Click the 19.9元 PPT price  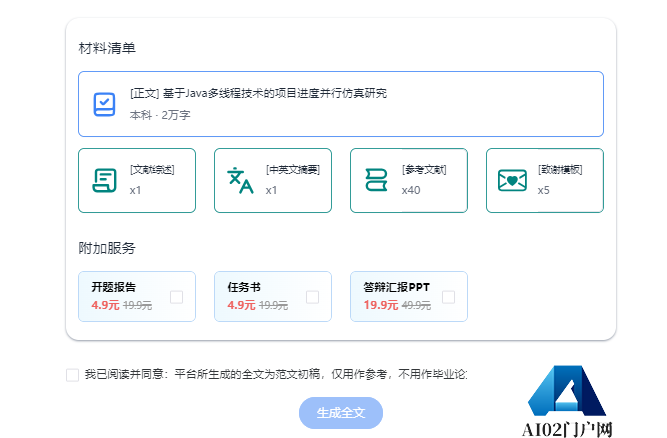click(381, 305)
